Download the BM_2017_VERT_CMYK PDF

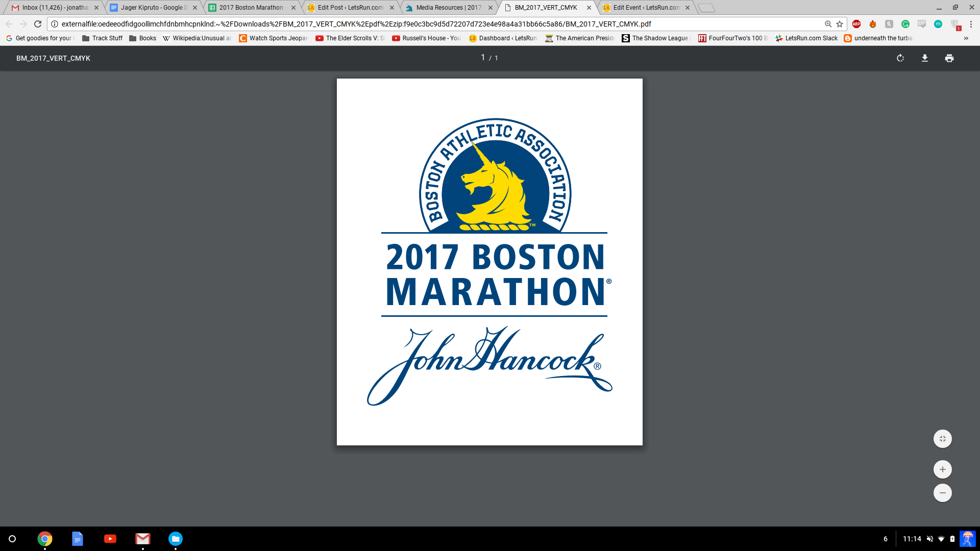click(x=924, y=58)
